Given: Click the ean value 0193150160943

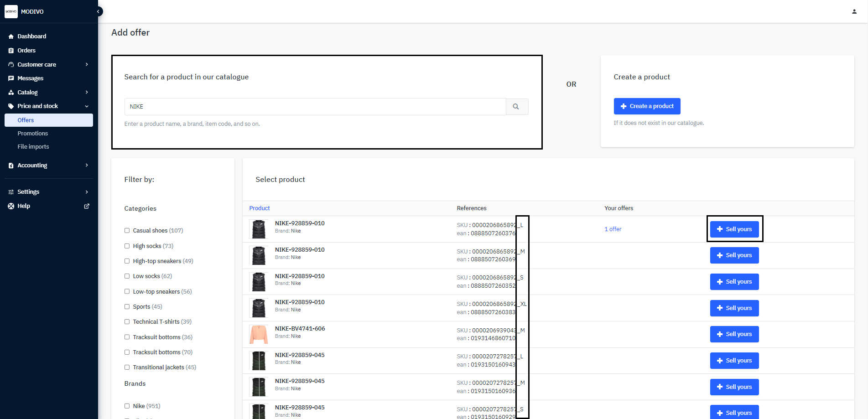Looking at the screenshot, I should (x=493, y=365).
